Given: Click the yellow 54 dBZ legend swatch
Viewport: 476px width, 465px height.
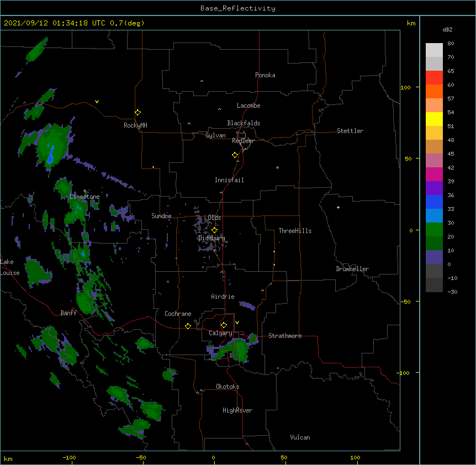Looking at the screenshot, I should point(434,119).
